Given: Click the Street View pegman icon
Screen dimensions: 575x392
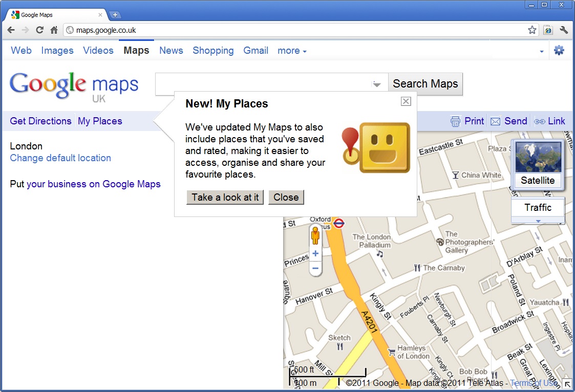Looking at the screenshot, I should tap(315, 235).
